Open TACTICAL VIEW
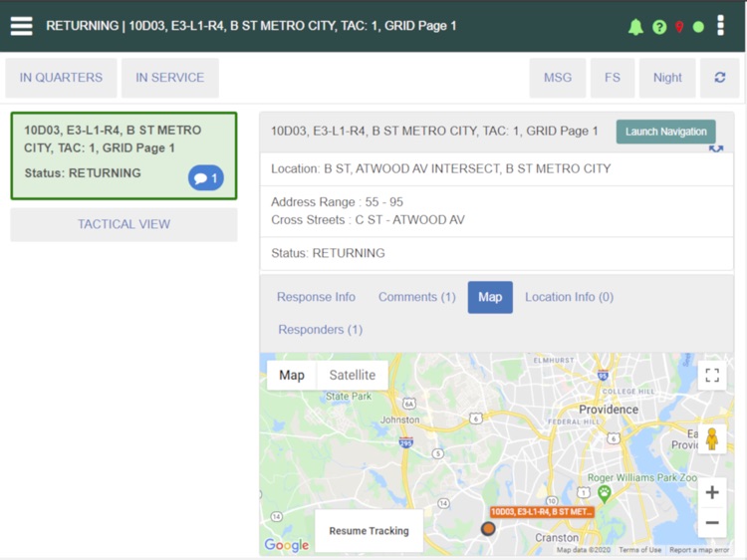The image size is (747, 560). tap(124, 224)
